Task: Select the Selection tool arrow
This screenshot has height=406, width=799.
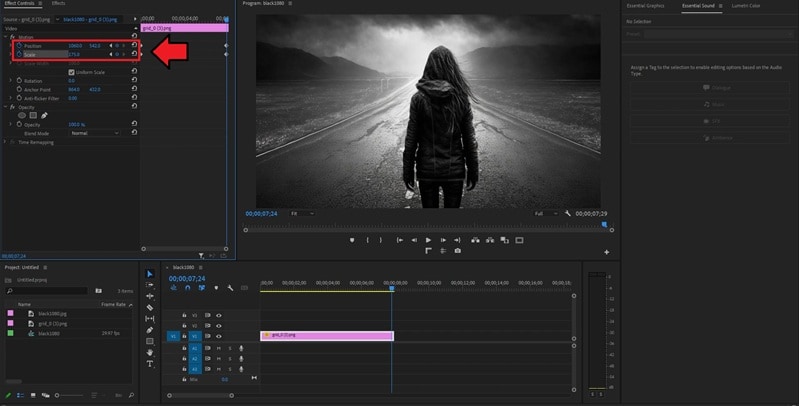Action: click(150, 274)
